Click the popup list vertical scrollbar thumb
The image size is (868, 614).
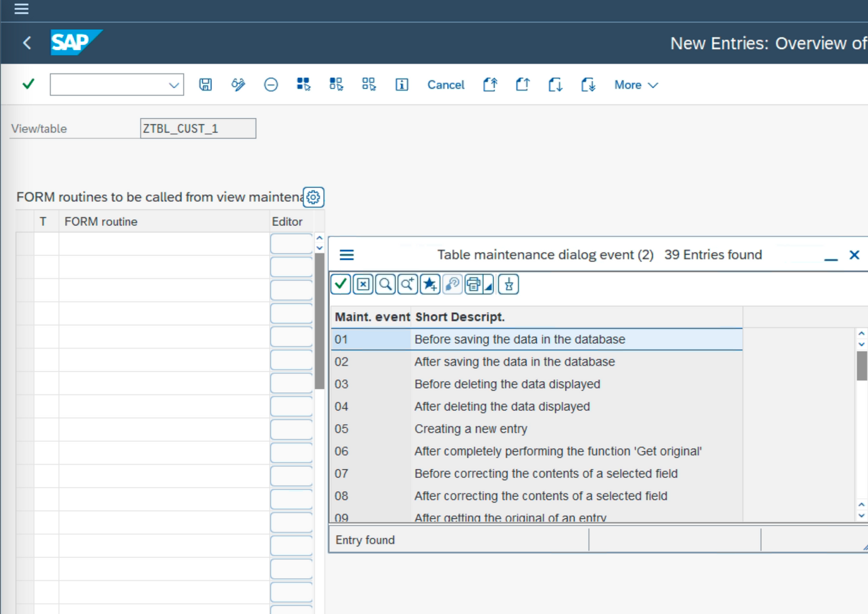coord(861,366)
